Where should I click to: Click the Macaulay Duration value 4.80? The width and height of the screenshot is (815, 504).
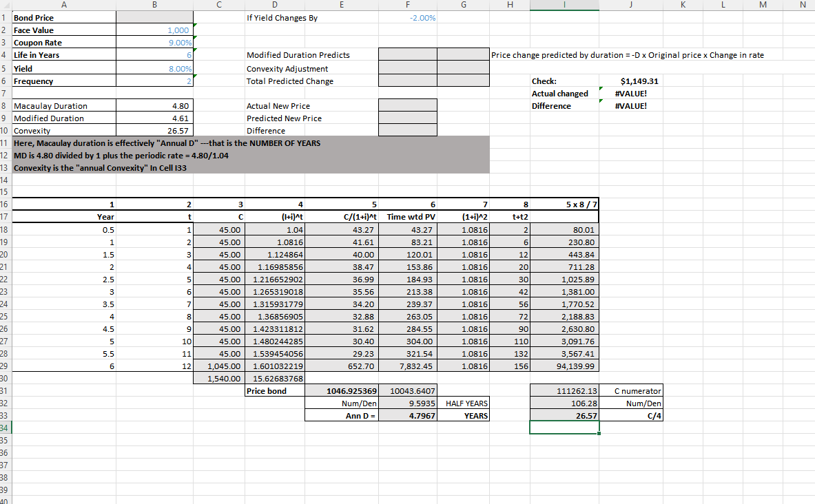coord(154,105)
